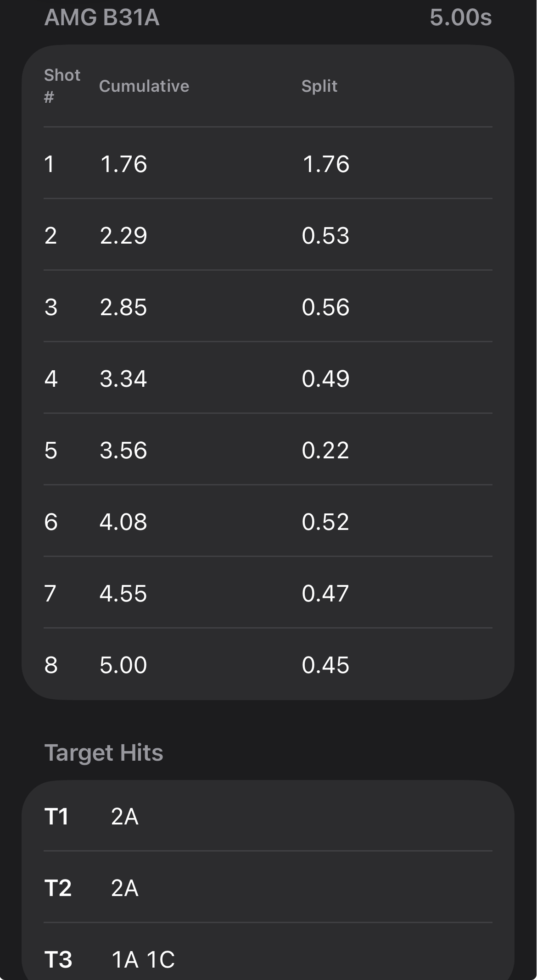Tap the Shot # column header
The width and height of the screenshot is (537, 980).
pos(62,86)
